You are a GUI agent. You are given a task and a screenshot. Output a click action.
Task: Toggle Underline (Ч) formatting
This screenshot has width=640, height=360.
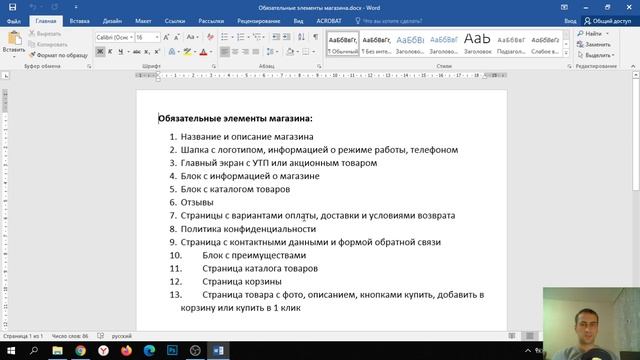[x=120, y=52]
